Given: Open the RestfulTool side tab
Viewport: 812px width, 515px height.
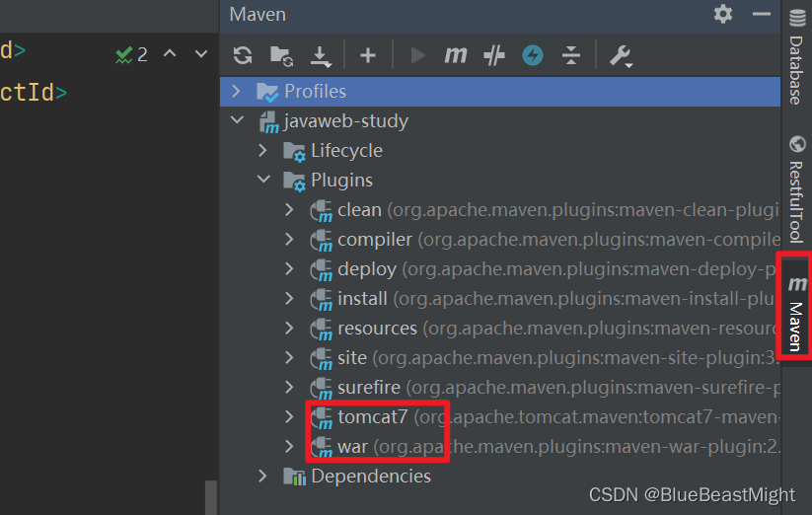Looking at the screenshot, I should (x=796, y=190).
